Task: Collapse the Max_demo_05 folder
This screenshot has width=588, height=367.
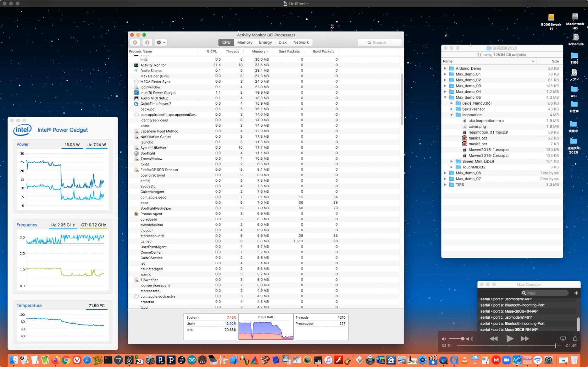Action: tap(445, 97)
